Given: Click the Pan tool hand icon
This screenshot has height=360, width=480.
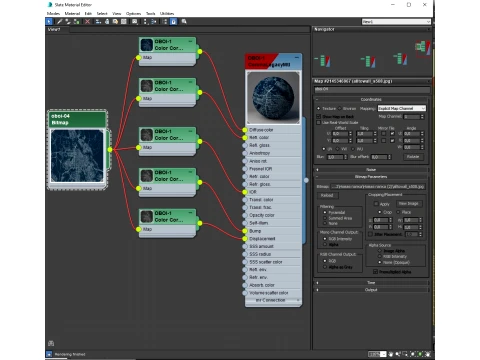Looking at the screenshot, I should click(x=391, y=354).
